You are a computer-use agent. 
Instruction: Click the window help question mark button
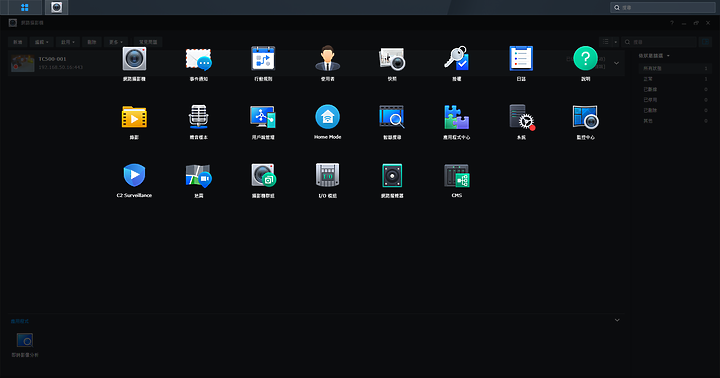pos(672,23)
